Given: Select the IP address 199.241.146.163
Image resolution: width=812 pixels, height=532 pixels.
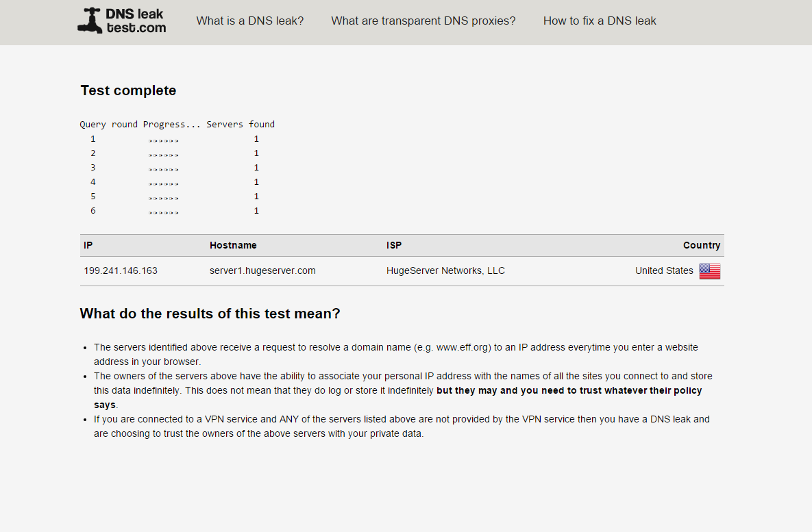Looking at the screenshot, I should coord(121,270).
